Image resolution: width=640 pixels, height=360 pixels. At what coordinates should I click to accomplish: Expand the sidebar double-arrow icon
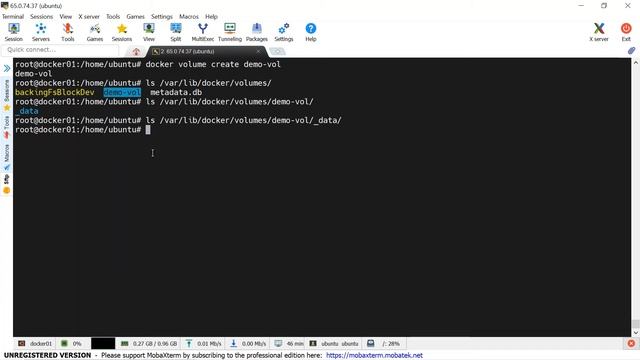[7, 68]
